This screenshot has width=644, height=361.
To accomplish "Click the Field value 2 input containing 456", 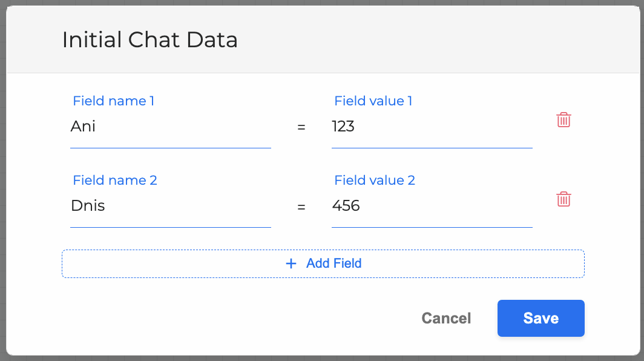I will tap(432, 207).
